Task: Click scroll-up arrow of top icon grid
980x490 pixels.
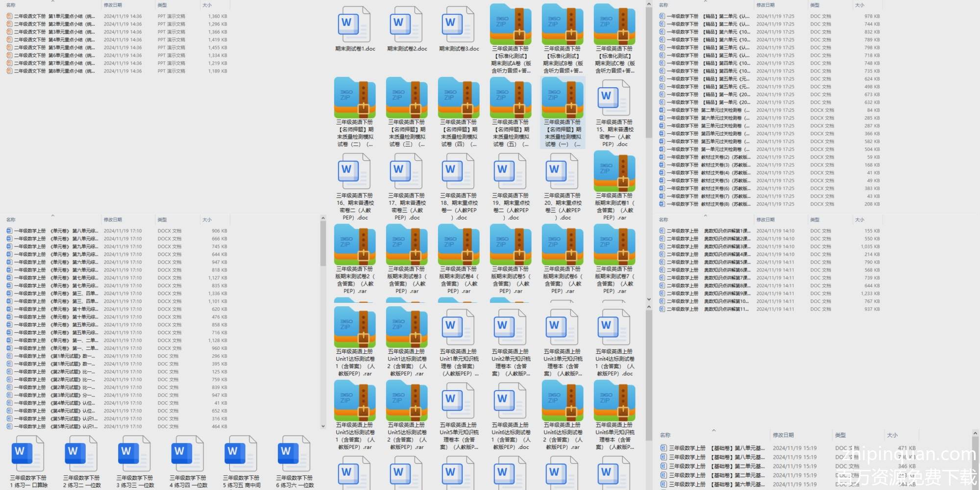Action: coord(649,4)
